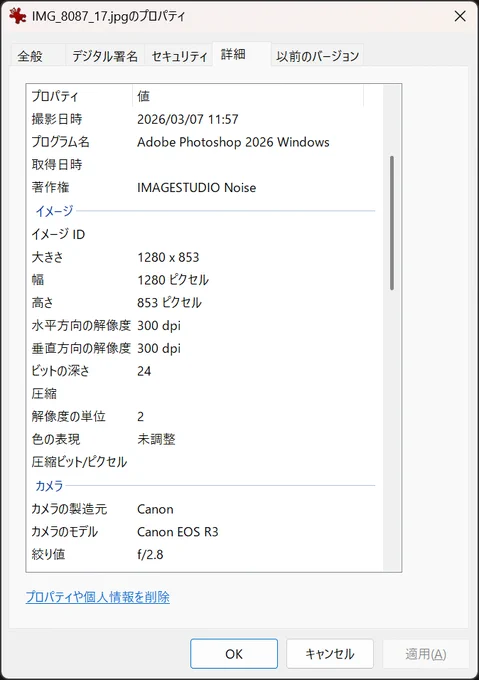Select the 色の表現 value 未調整
Screen dimensions: 479x680
pyautogui.click(x=156, y=439)
